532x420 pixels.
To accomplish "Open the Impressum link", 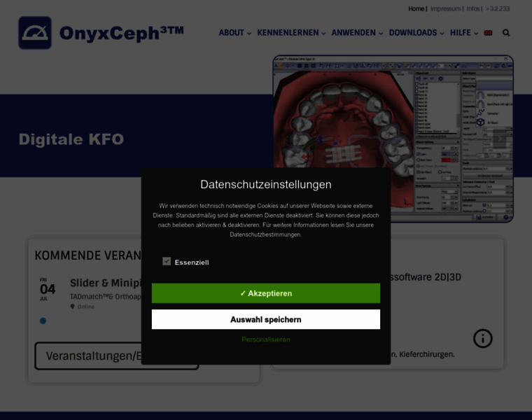I will [x=445, y=9].
